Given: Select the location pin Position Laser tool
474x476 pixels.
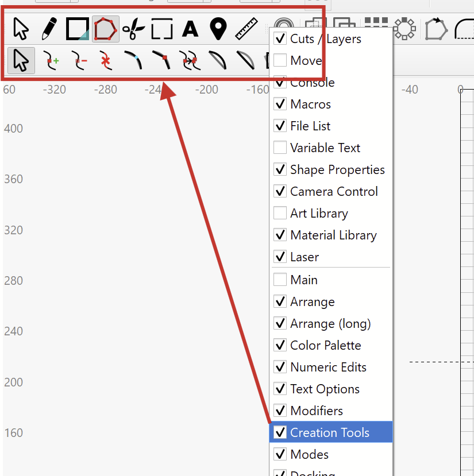Looking at the screenshot, I should click(218, 28).
